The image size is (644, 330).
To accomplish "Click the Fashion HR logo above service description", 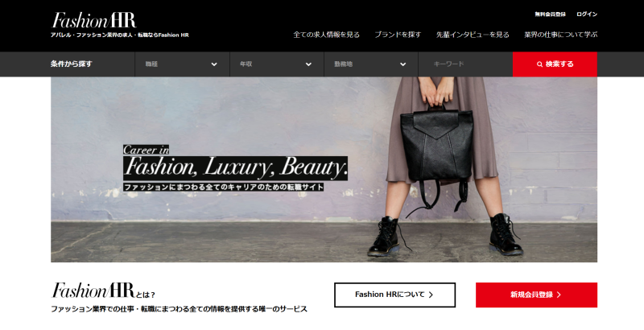I will click(93, 291).
